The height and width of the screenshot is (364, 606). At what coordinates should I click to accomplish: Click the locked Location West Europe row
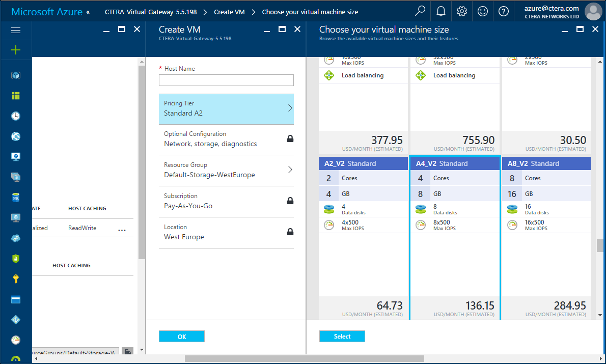(226, 232)
